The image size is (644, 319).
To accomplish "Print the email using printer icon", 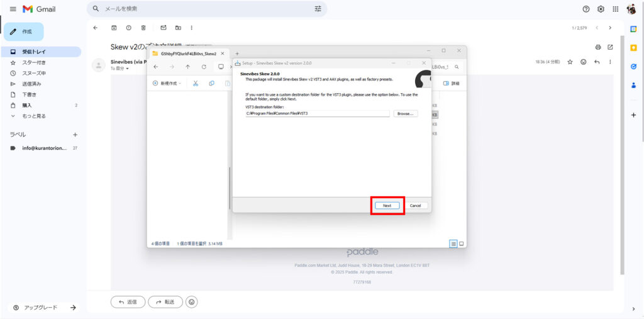I will click(x=597, y=47).
